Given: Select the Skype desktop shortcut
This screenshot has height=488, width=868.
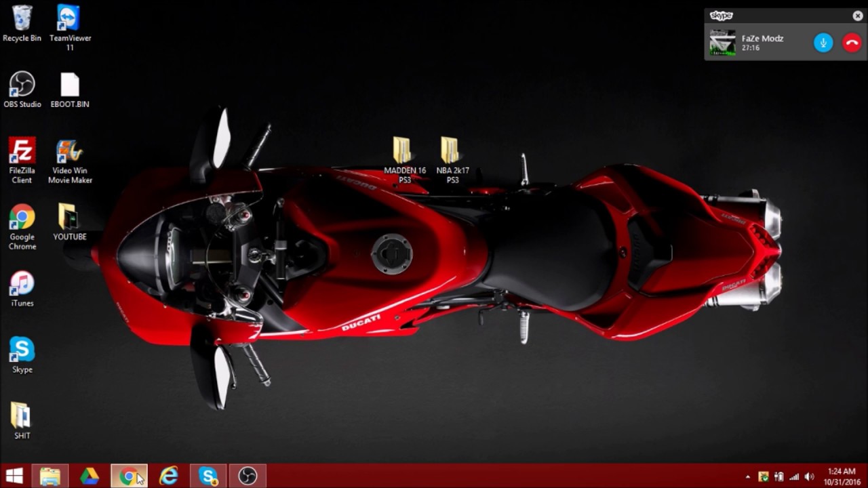Looking at the screenshot, I should point(22,355).
